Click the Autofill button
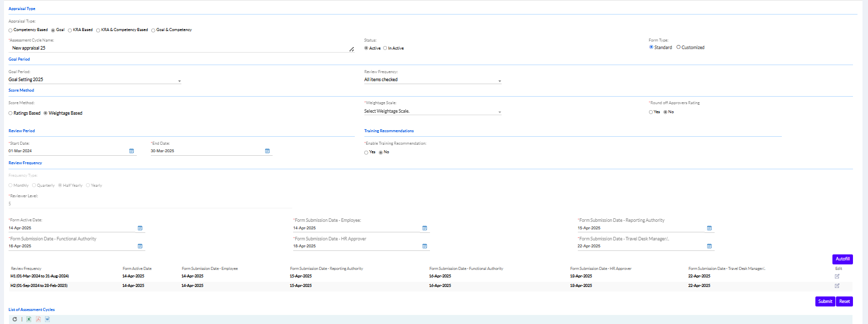868x324 pixels. (842, 259)
